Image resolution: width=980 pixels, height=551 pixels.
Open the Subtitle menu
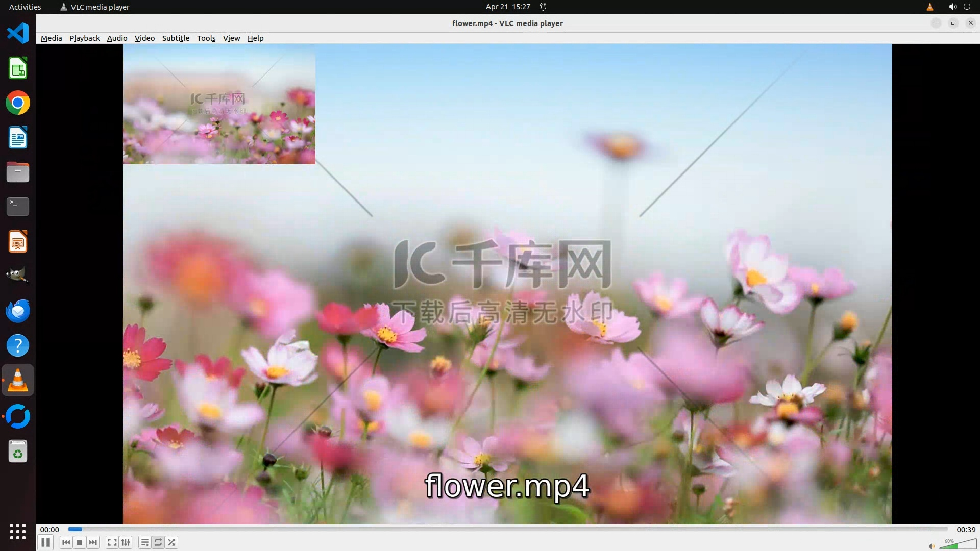pos(176,38)
